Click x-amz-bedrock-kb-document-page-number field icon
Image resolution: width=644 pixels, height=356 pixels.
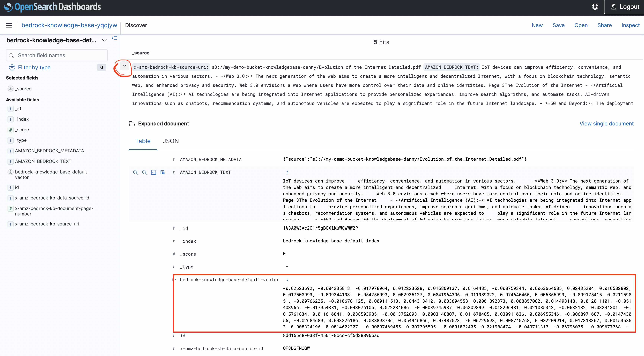10,208
